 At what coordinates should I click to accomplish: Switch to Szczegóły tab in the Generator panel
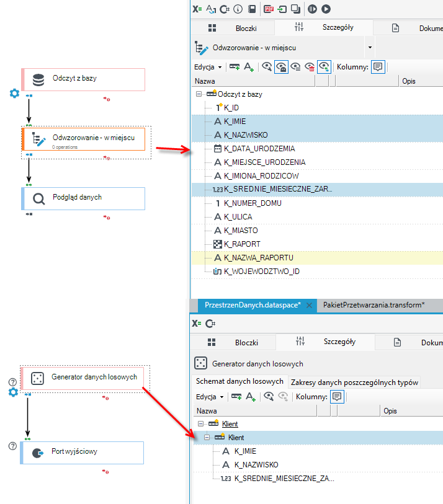pyautogui.click(x=325, y=342)
